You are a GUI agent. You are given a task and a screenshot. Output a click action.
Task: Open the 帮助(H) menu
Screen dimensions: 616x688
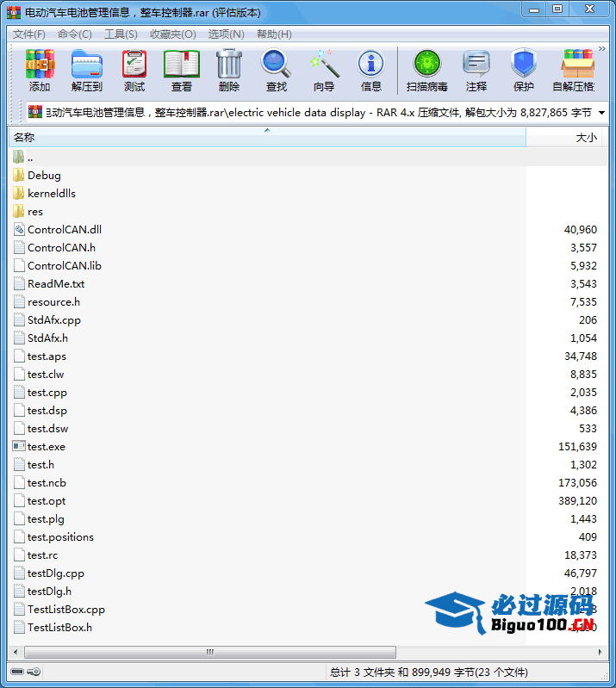tap(275, 34)
